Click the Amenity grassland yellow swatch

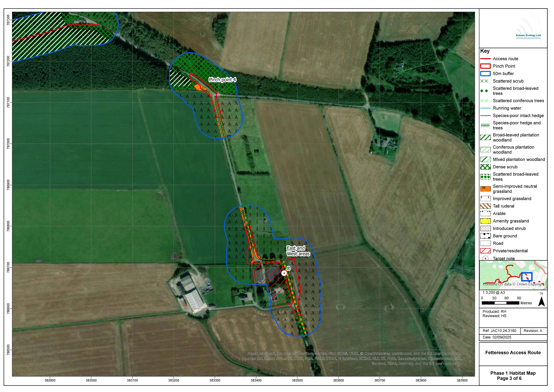(x=485, y=221)
